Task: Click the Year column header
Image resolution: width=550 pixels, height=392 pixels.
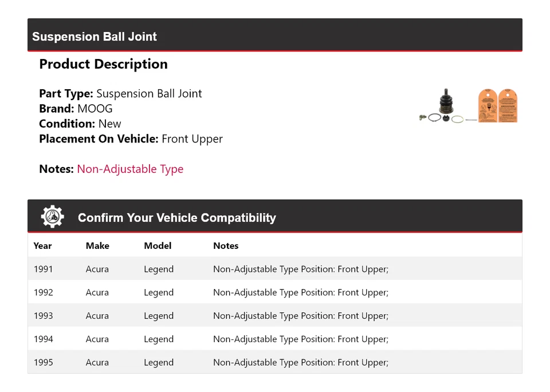Action: click(x=42, y=246)
